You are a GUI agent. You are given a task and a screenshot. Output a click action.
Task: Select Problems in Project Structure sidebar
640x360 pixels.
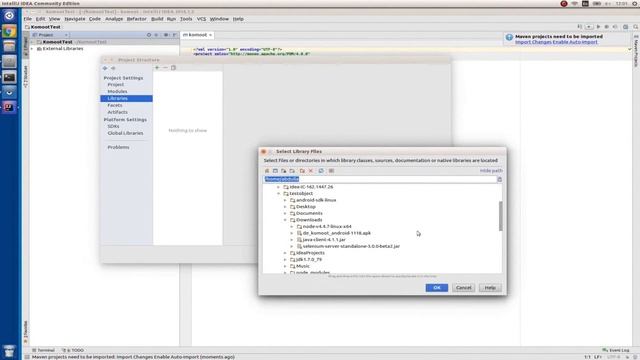click(x=118, y=147)
